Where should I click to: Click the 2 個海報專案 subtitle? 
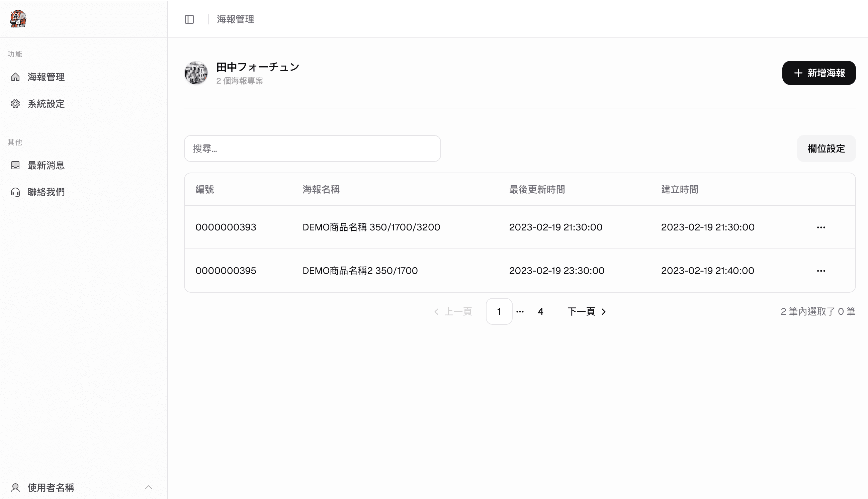click(240, 81)
